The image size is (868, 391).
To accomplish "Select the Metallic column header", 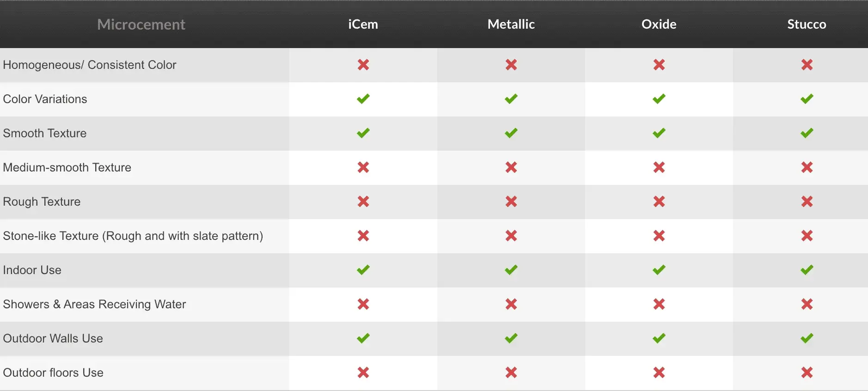I will click(511, 24).
